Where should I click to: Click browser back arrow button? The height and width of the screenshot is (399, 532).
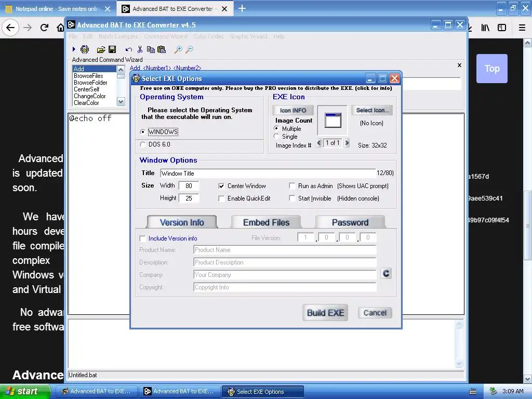(x=10, y=28)
